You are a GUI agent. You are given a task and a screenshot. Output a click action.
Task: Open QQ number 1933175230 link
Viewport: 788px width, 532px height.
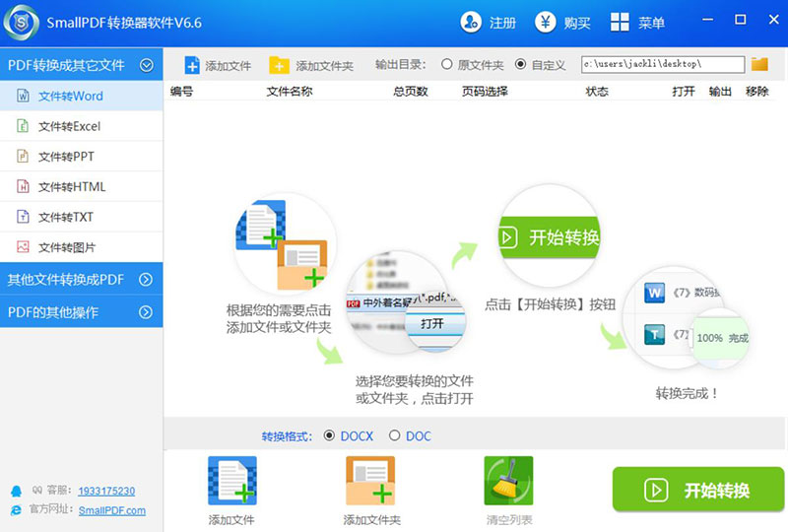click(x=106, y=491)
